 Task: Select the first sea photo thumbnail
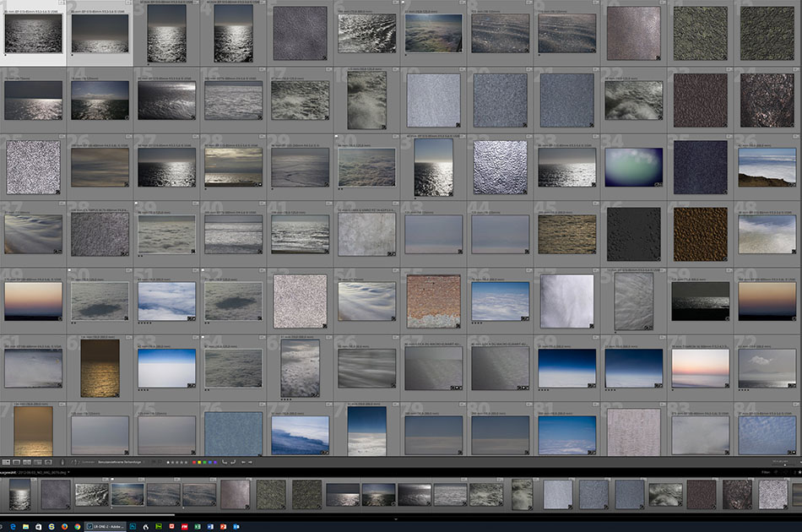pos(33,33)
